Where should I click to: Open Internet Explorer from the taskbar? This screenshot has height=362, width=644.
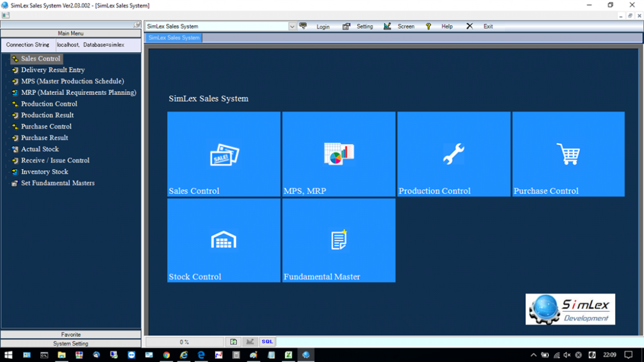click(x=184, y=355)
